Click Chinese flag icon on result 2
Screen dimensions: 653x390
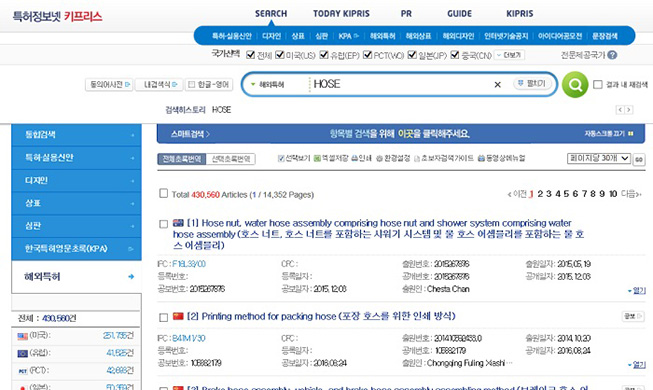point(178,316)
